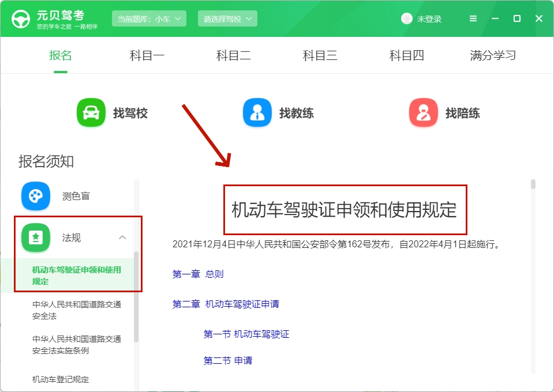This screenshot has height=392, width=554.
Task: Click the content pane scrollbar thumb
Action: [533, 184]
